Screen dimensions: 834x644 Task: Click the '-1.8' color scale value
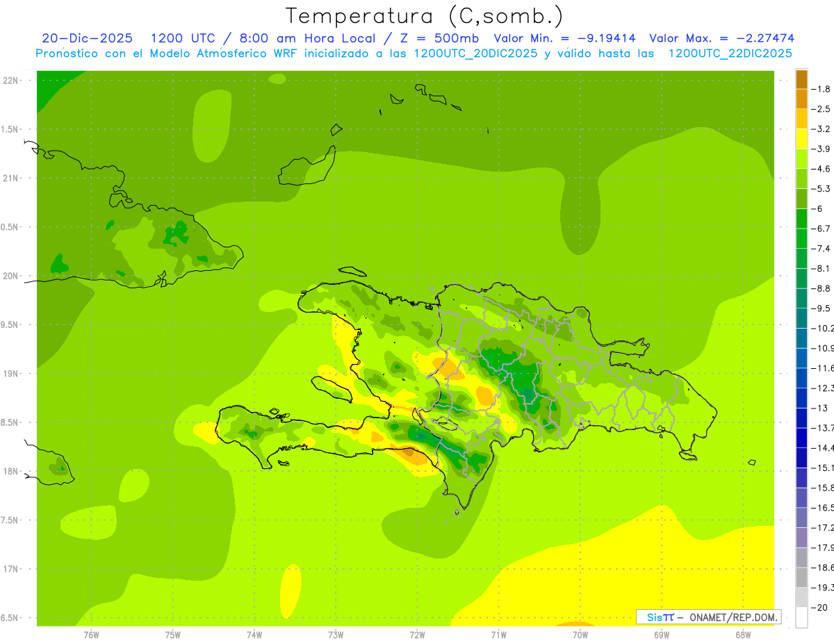click(822, 90)
